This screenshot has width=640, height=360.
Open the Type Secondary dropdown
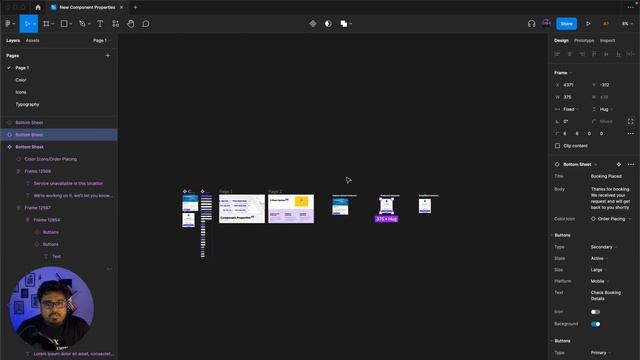(x=603, y=247)
